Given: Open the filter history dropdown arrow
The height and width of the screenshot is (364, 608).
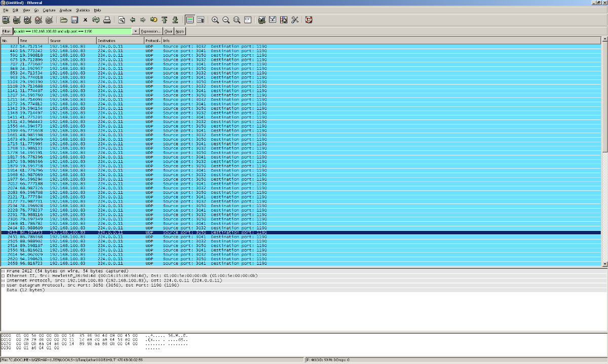Looking at the screenshot, I should (135, 31).
